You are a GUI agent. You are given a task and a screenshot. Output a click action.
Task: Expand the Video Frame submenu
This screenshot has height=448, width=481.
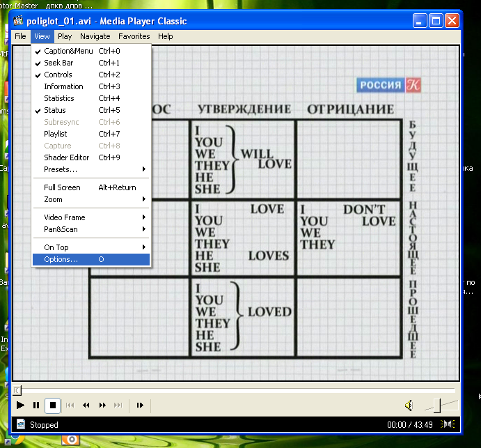pyautogui.click(x=91, y=217)
